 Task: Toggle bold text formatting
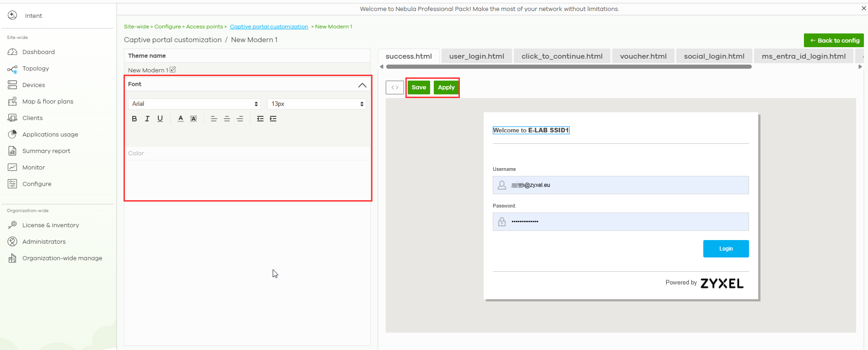click(x=134, y=119)
